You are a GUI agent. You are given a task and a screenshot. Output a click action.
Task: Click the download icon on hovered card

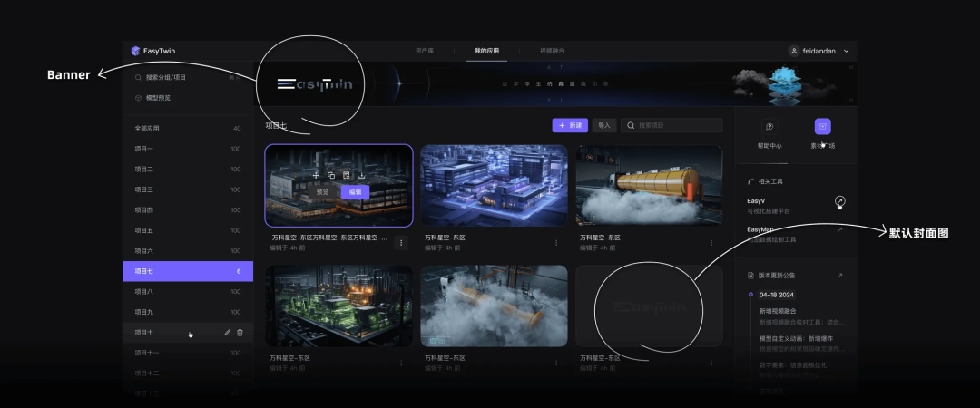click(x=362, y=176)
